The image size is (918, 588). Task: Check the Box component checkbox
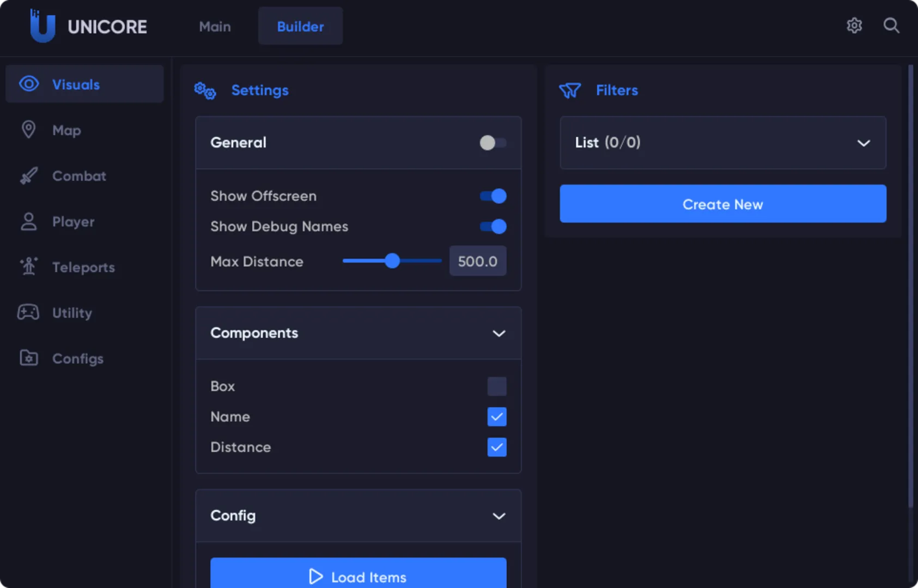pos(496,386)
